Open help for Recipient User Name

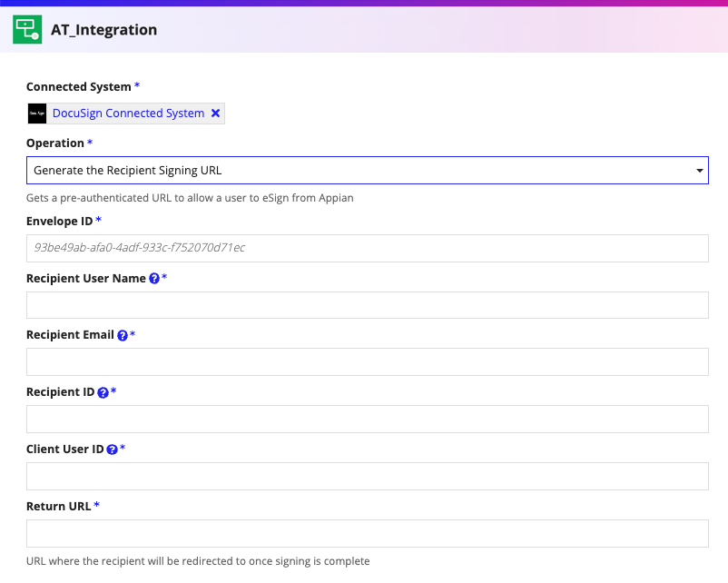click(x=153, y=278)
